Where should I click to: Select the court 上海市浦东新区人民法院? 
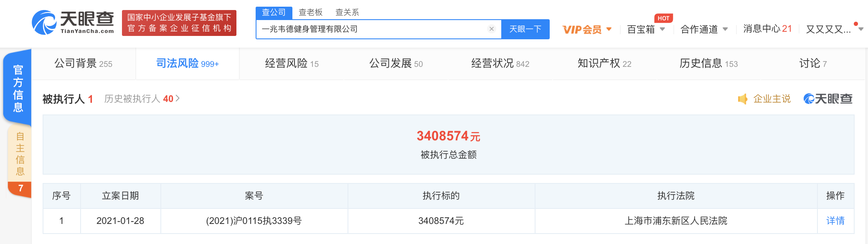point(676,221)
